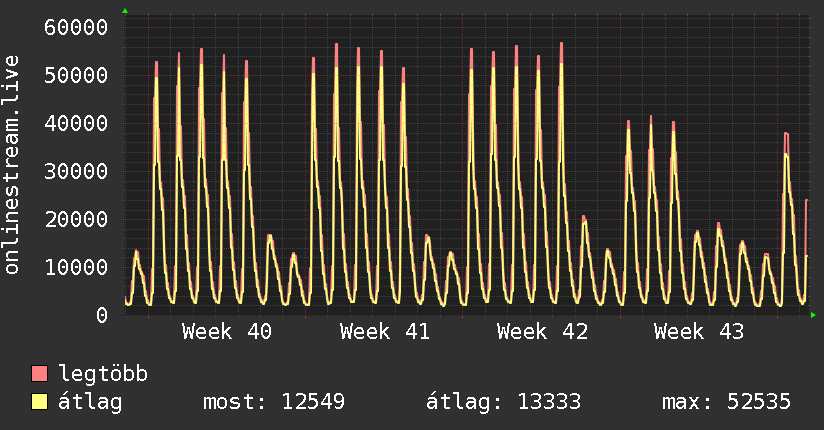Click the max: 52535 statistic
Image resolution: width=824 pixels, height=430 pixels.
pyautogui.click(x=726, y=402)
